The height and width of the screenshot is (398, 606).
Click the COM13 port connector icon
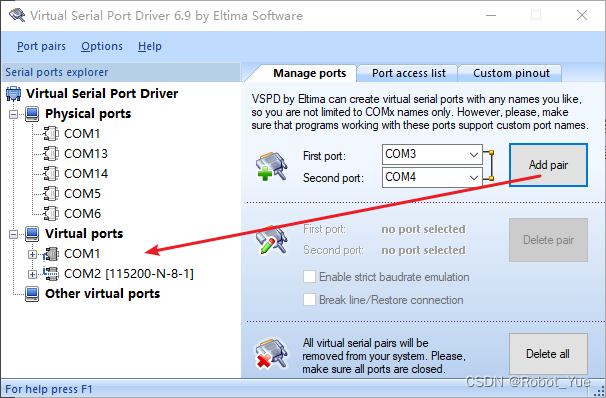51,154
